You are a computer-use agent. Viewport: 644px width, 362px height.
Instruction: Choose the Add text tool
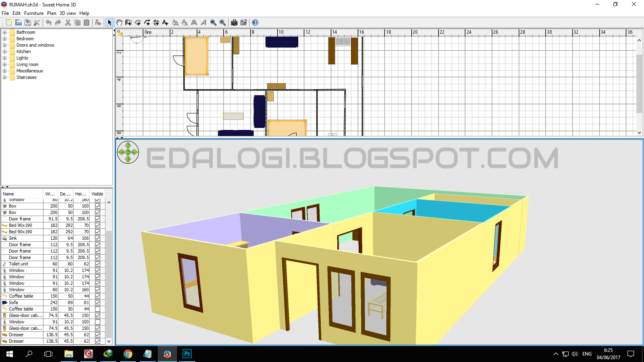pyautogui.click(x=165, y=23)
